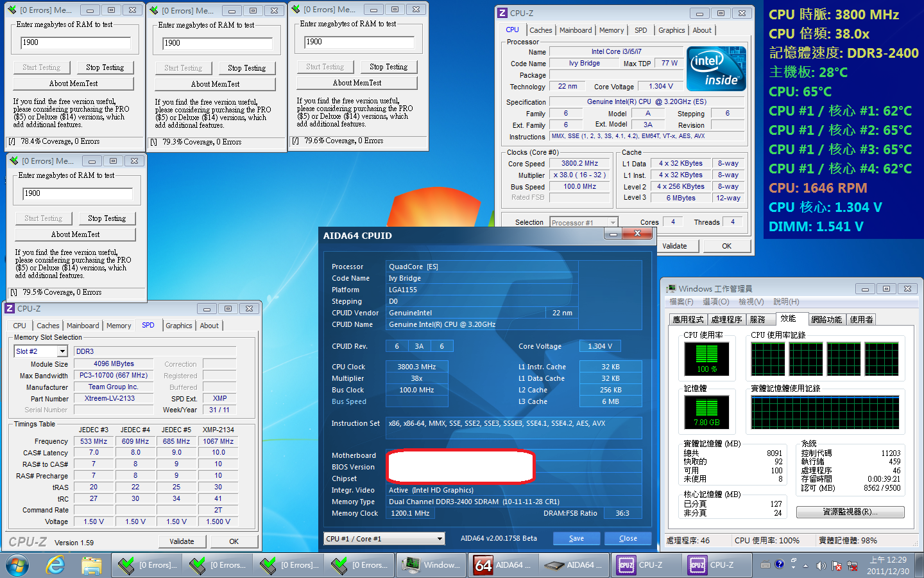Open first AIDA64 taskbar item with red 64 icon
Image resolution: width=924 pixels, height=578 pixels.
502,565
